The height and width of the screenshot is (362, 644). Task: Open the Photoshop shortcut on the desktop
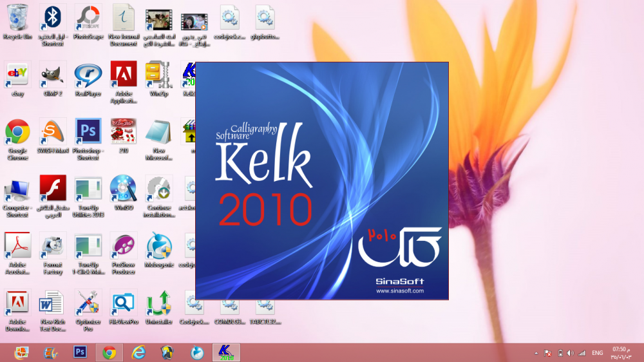88,133
